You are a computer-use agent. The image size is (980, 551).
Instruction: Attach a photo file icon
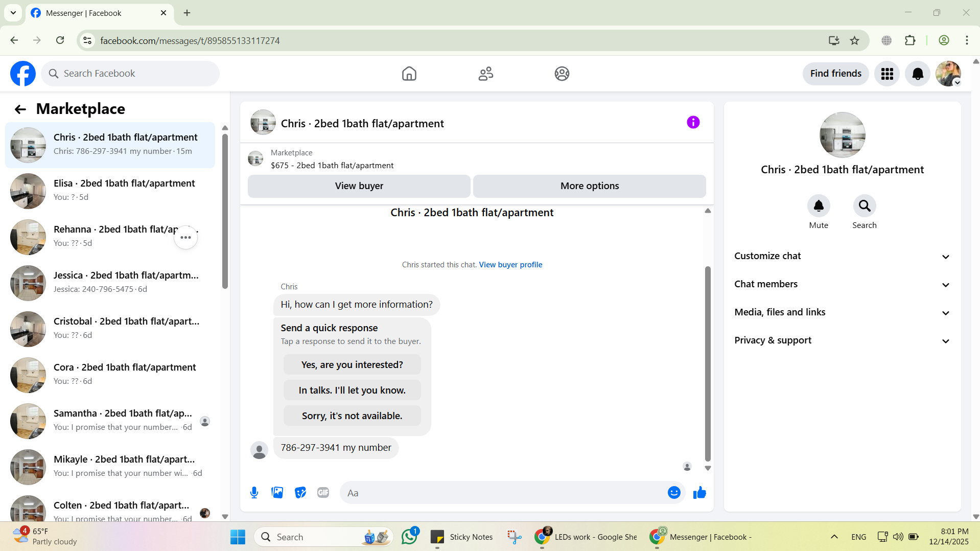277,493
